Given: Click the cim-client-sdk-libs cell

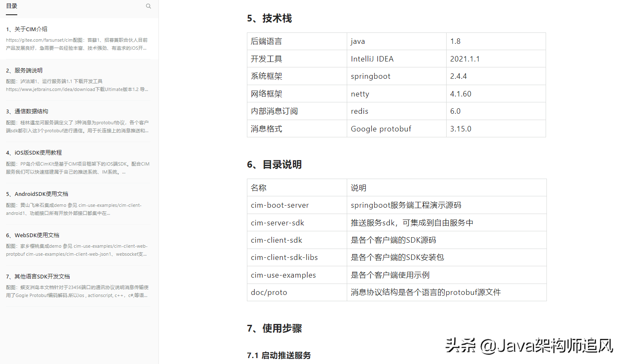Looking at the screenshot, I should (x=297, y=257).
